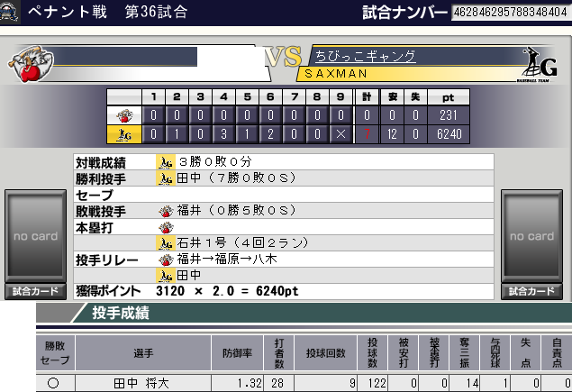Click the 6th inning score 2 cell
This screenshot has width=572, height=392.
click(270, 134)
